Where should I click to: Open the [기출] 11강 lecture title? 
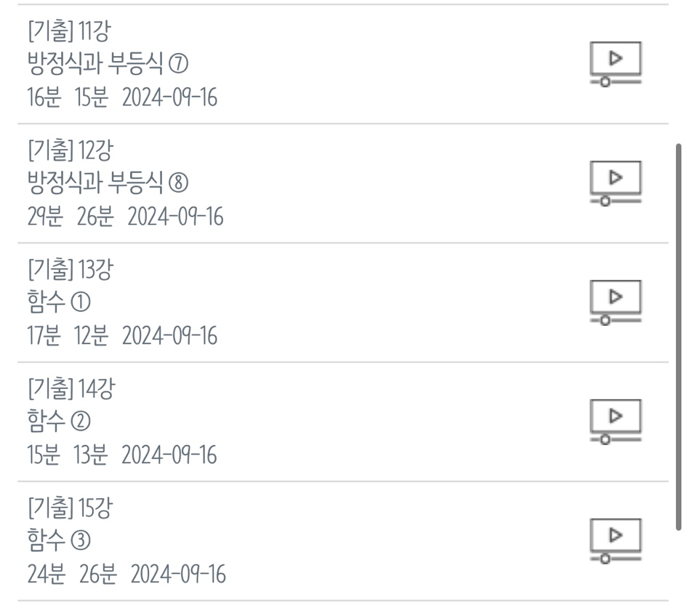point(69,31)
